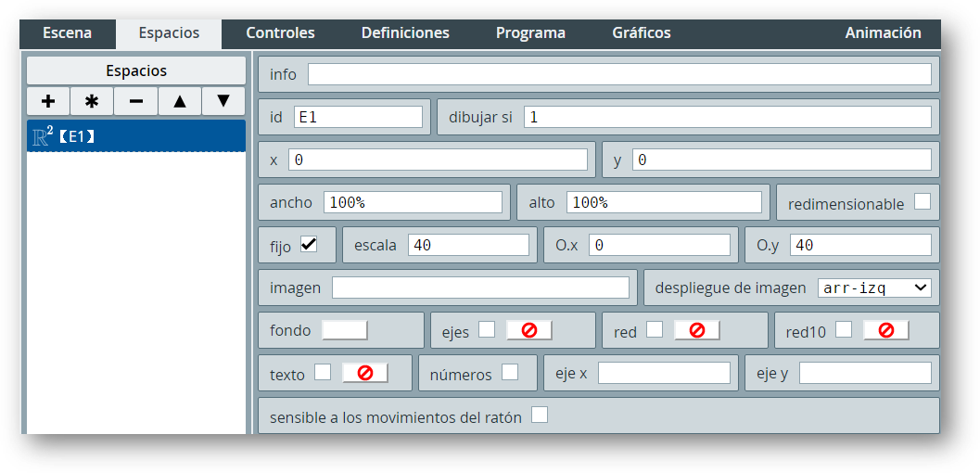The height and width of the screenshot is (473, 980).
Task: Enable the ejes checkbox
Action: tap(487, 329)
